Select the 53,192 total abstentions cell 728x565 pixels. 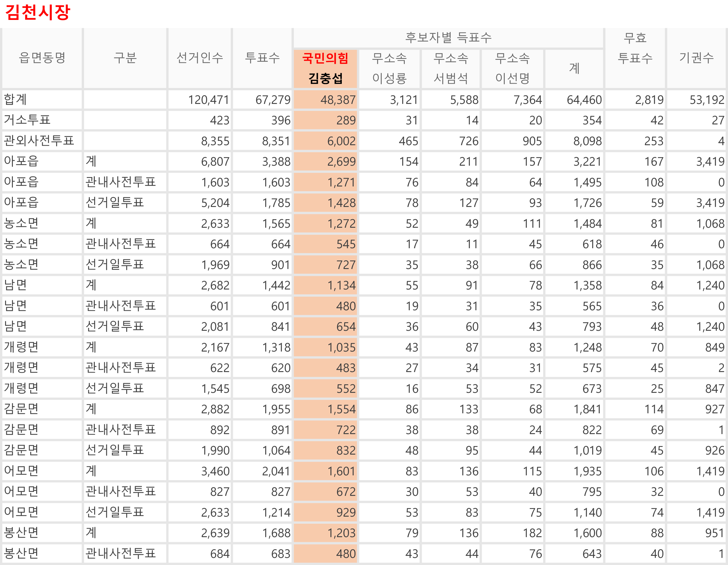(x=707, y=100)
